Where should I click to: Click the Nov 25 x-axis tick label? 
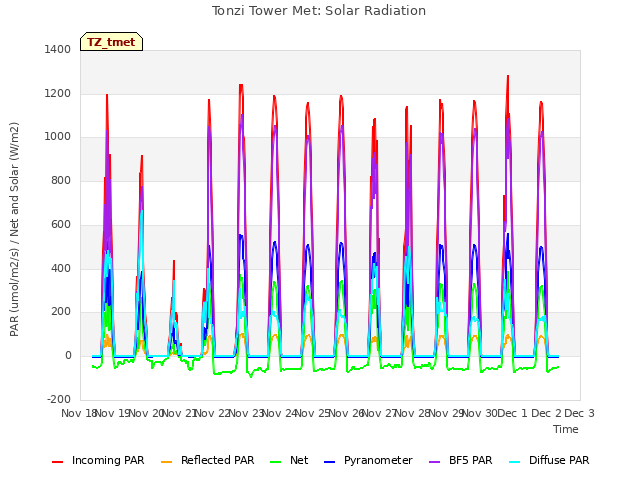pos(312,413)
